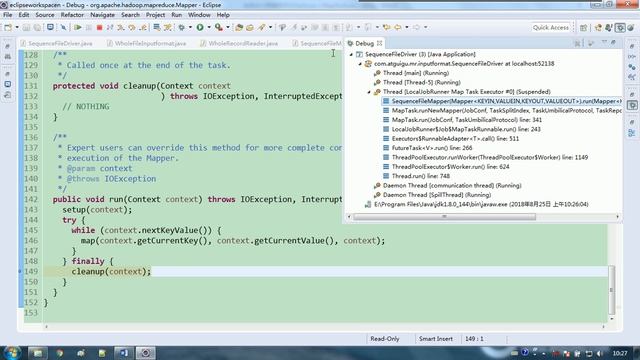This screenshot has width=640, height=360.
Task: Click the green Run toolbar button
Action: pos(200,27)
